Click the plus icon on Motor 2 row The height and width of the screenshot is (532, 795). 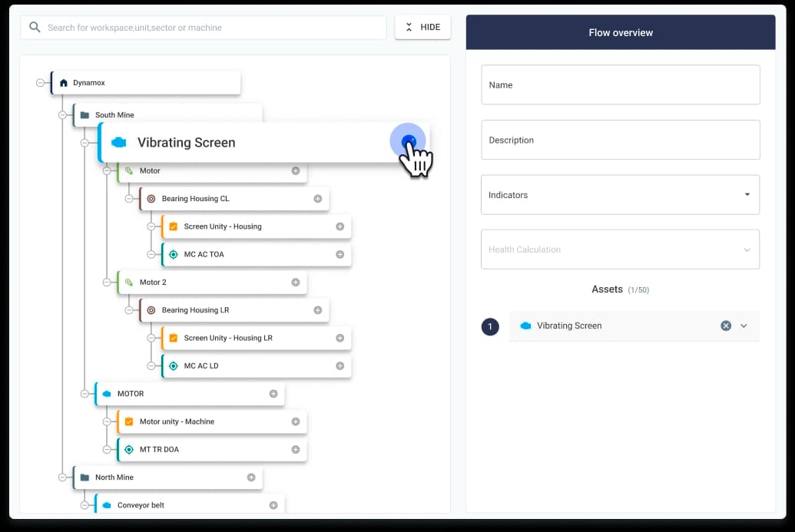pyautogui.click(x=296, y=283)
